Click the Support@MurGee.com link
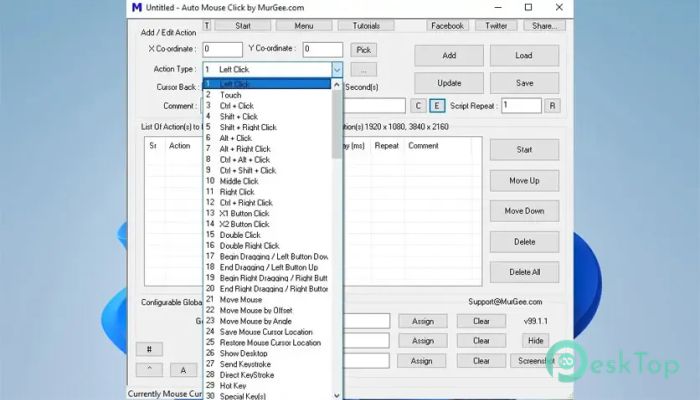The height and width of the screenshot is (400, 700). point(505,302)
